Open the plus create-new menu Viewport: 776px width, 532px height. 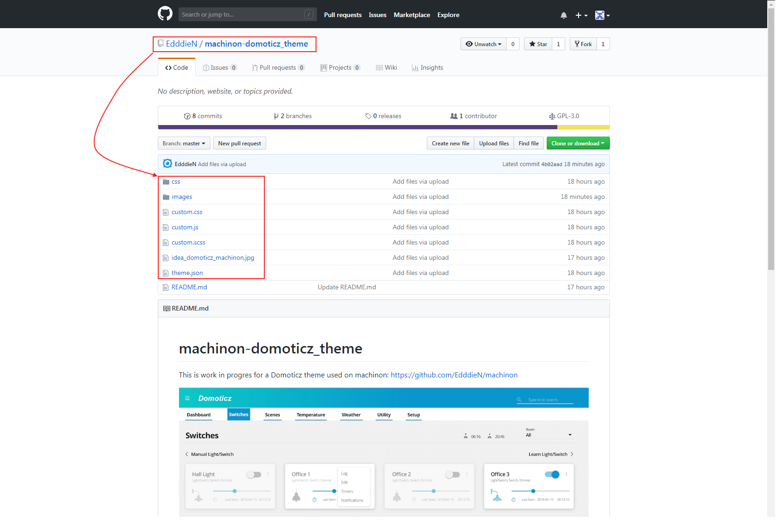tap(581, 15)
